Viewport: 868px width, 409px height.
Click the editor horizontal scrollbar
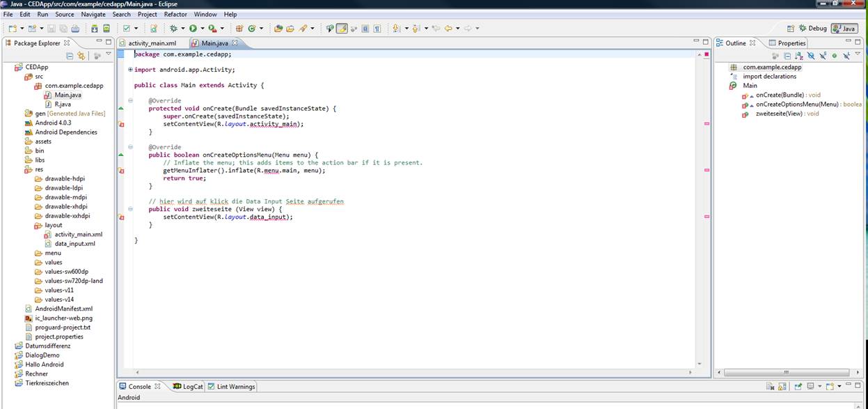(411, 372)
